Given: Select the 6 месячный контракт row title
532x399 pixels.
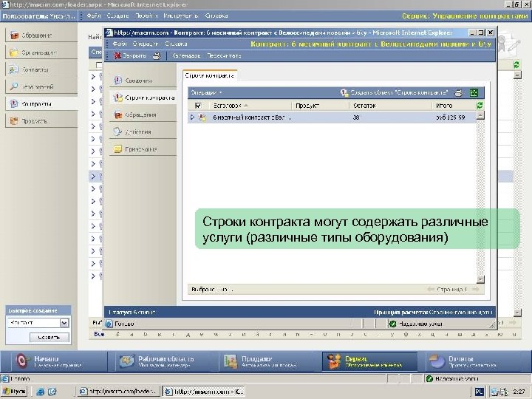Looking at the screenshot, I should point(251,117).
